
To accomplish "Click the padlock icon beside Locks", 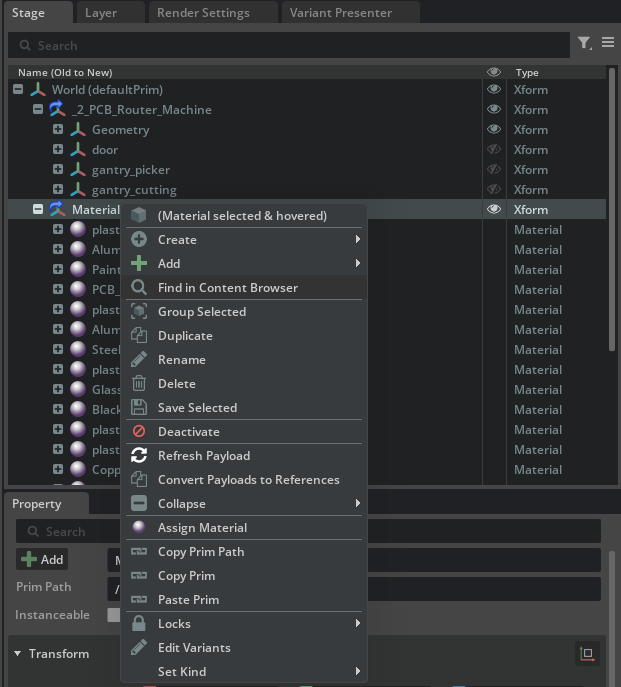I will 139,624.
